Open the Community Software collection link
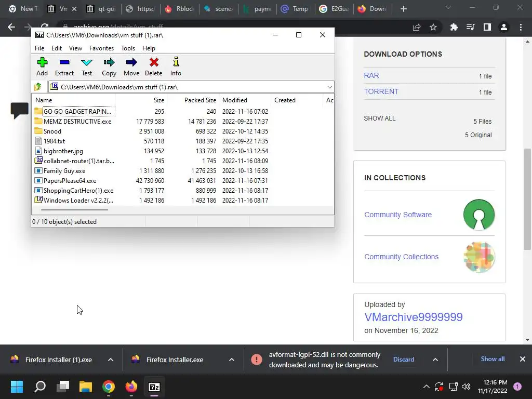The height and width of the screenshot is (399, 532). coord(397,215)
